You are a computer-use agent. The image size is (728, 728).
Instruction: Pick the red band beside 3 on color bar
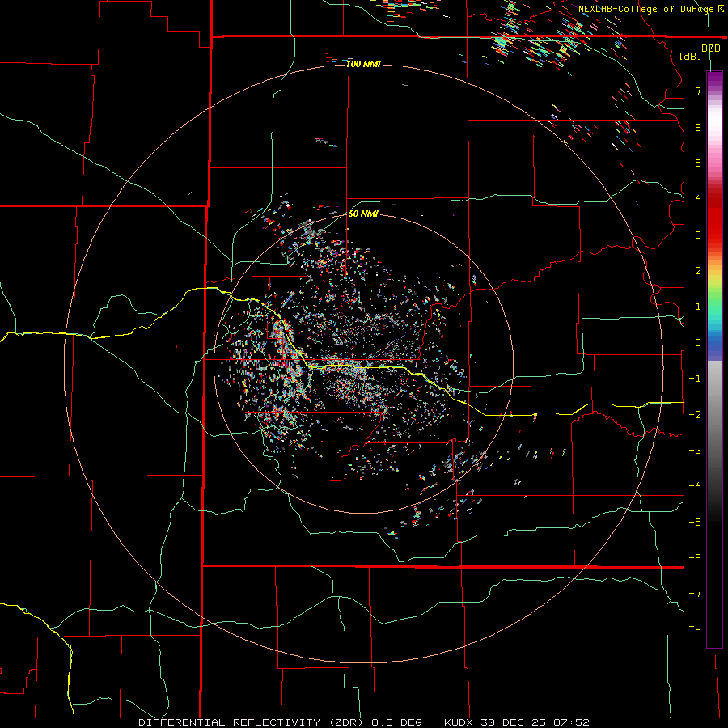coord(714,235)
